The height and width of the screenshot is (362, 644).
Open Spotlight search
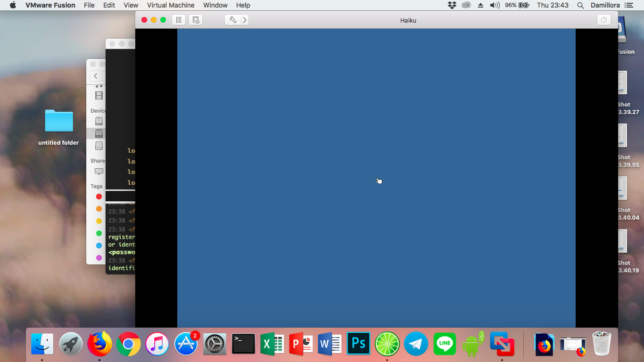coord(580,5)
